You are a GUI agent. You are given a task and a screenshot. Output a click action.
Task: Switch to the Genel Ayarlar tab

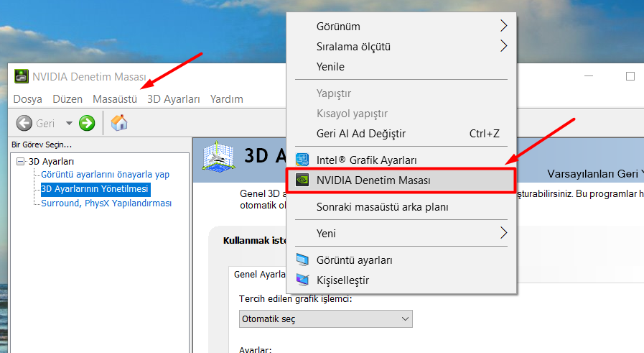260,275
